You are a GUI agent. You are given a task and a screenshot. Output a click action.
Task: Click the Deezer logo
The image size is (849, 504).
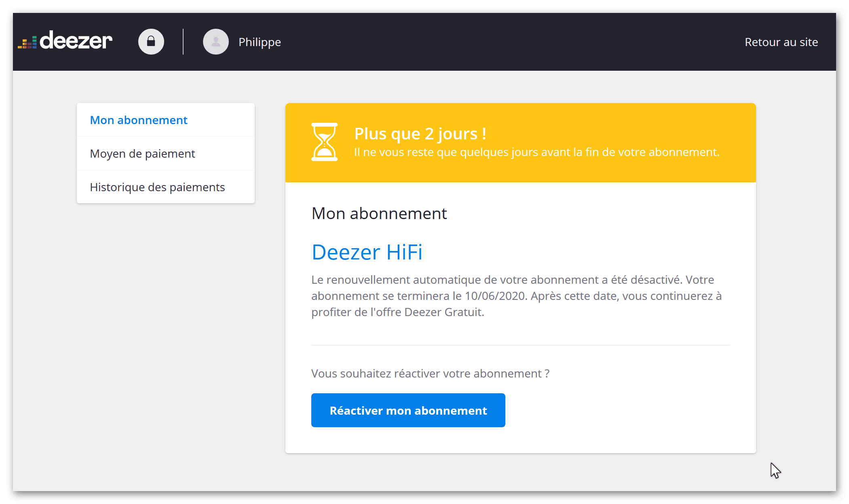65,40
